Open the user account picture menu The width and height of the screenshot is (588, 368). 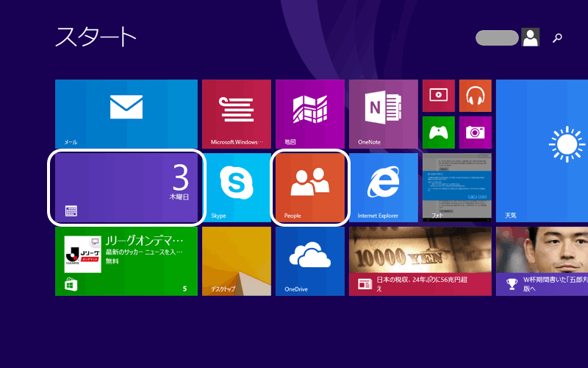[x=530, y=38]
